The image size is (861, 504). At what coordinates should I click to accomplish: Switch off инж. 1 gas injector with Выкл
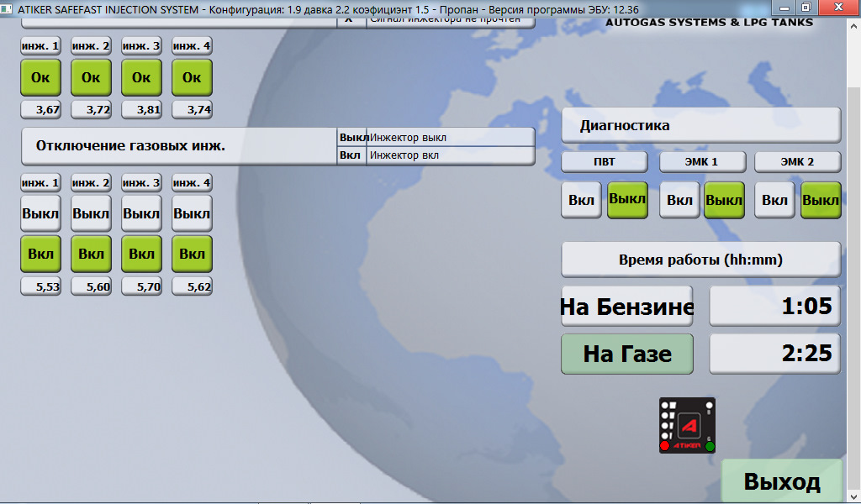pos(40,213)
